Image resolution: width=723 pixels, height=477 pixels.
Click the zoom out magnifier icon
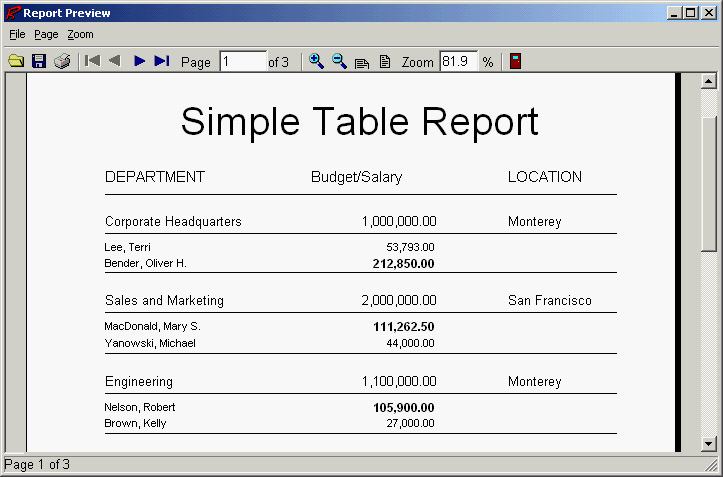tap(339, 61)
